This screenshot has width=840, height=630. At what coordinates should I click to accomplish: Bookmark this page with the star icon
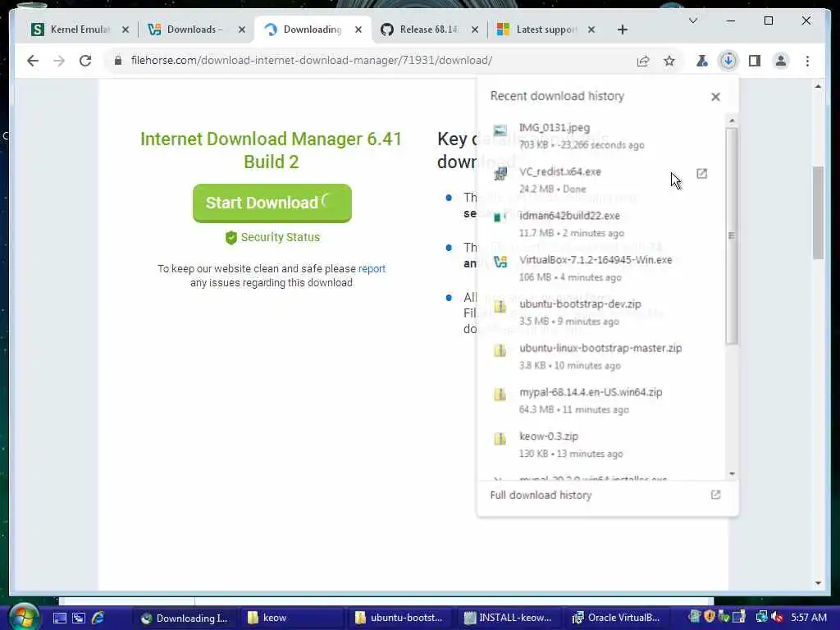(669, 61)
